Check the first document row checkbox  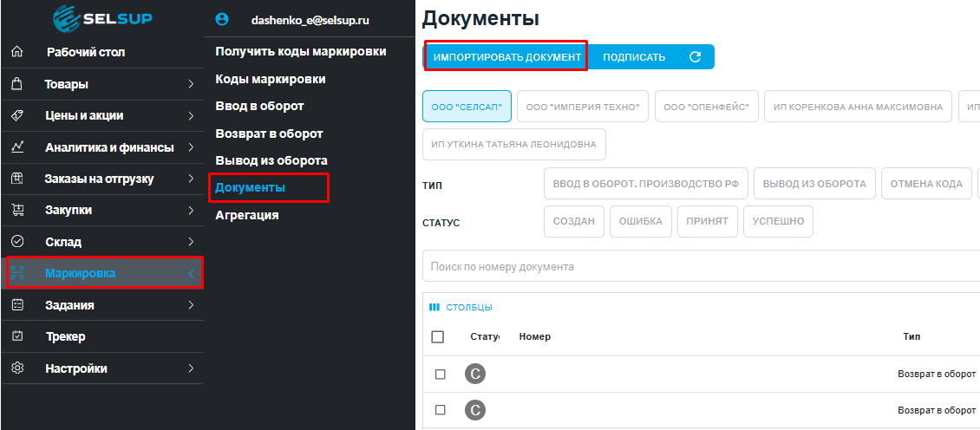click(x=440, y=374)
